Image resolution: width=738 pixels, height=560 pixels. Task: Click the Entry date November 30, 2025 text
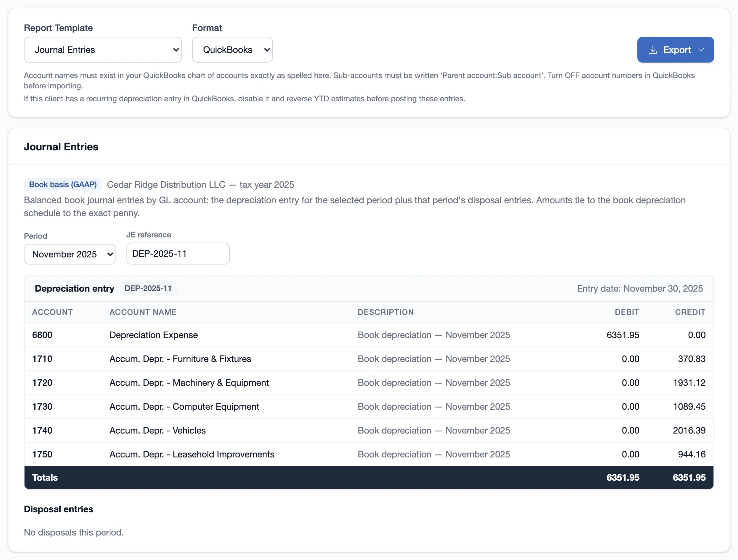[640, 289]
